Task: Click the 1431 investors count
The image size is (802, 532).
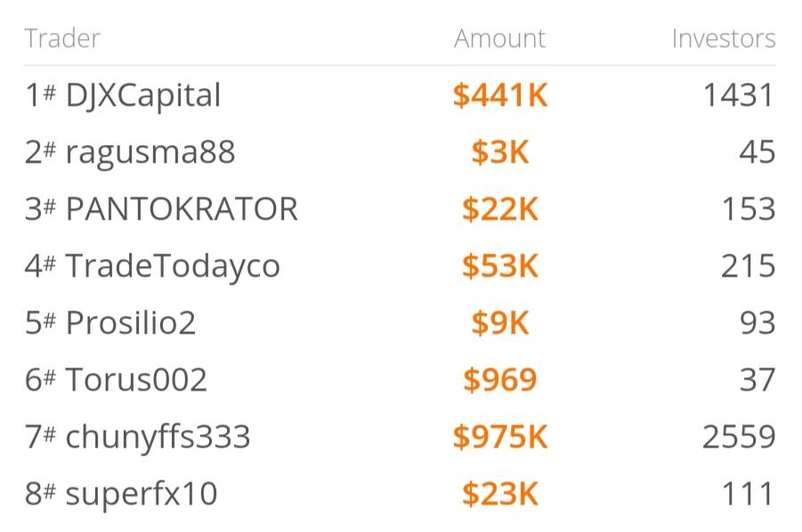Action: point(738,95)
